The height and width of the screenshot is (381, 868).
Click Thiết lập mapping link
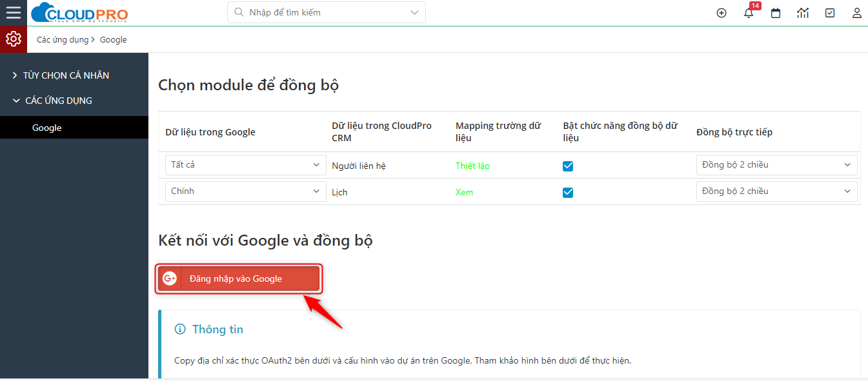(x=472, y=166)
